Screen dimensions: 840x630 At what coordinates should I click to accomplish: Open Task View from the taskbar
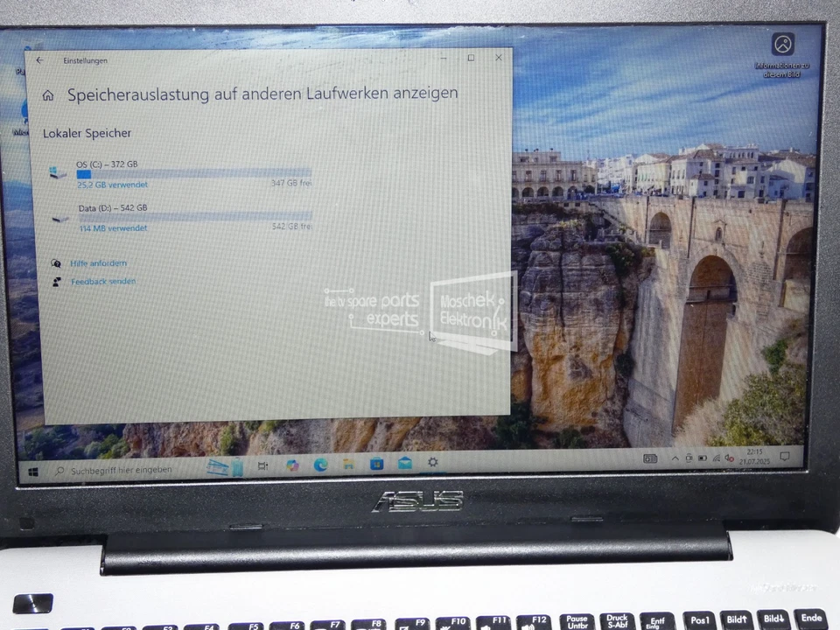pyautogui.click(x=262, y=465)
